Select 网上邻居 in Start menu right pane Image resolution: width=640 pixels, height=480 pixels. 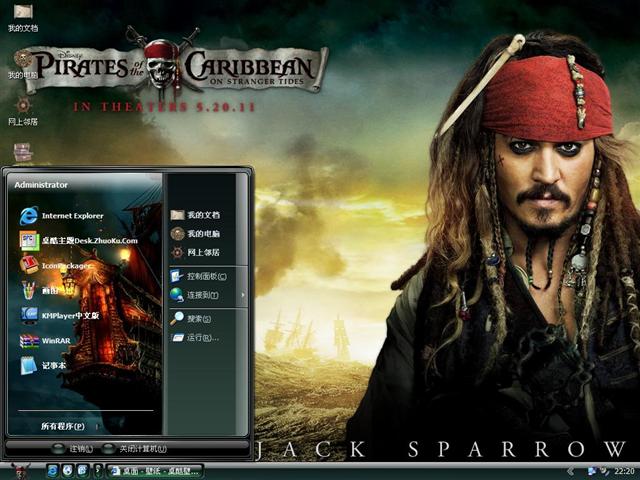pyautogui.click(x=195, y=252)
